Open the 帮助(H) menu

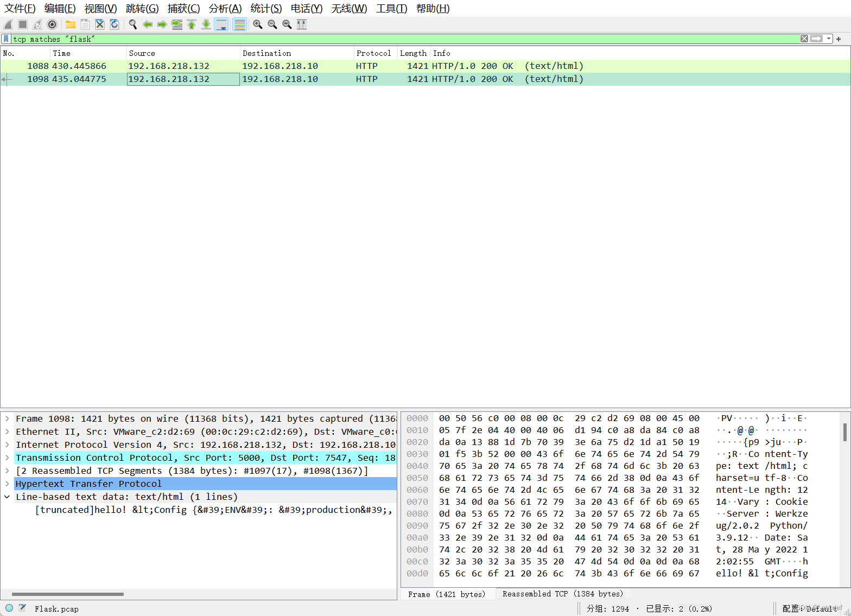click(433, 9)
